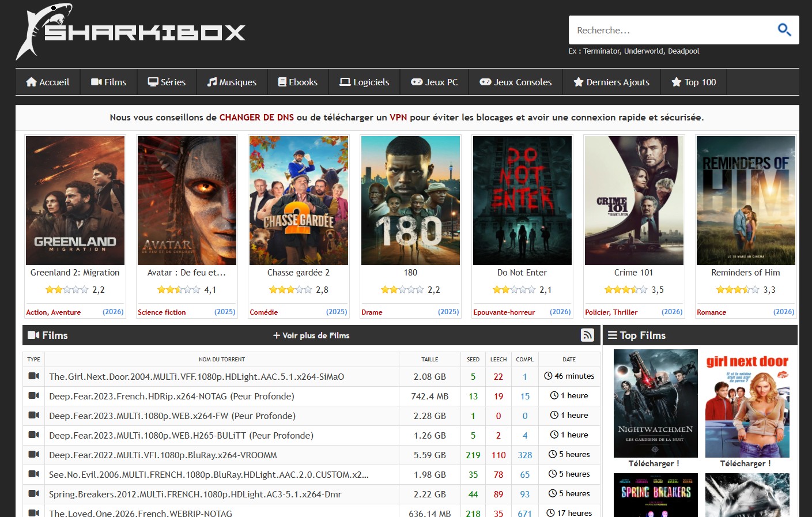Click the star rating of Do Not Enter
Screen dimensions: 812x517
(x=514, y=290)
